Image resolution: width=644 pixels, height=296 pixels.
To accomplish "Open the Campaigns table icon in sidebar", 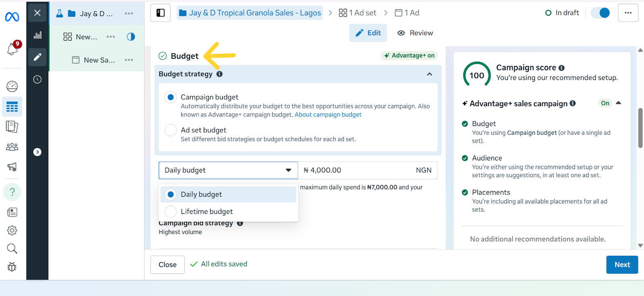I will [x=12, y=107].
